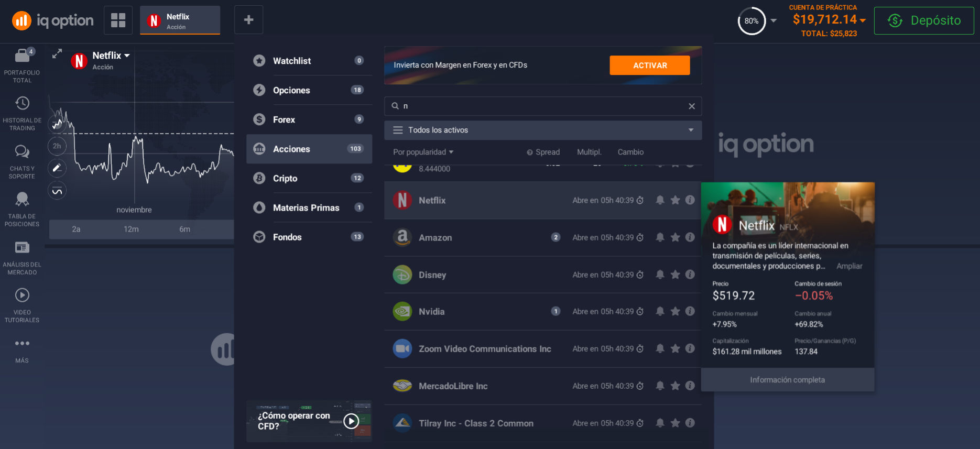Open the 2h time interval selector
The width and height of the screenshot is (980, 449).
click(x=57, y=146)
